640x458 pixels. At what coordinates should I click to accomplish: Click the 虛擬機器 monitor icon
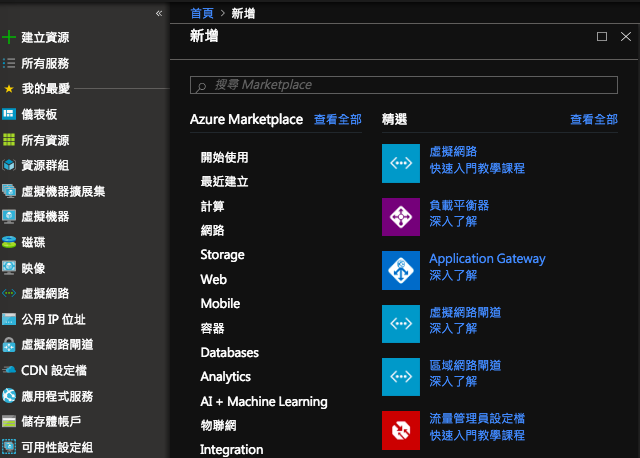(x=9, y=216)
